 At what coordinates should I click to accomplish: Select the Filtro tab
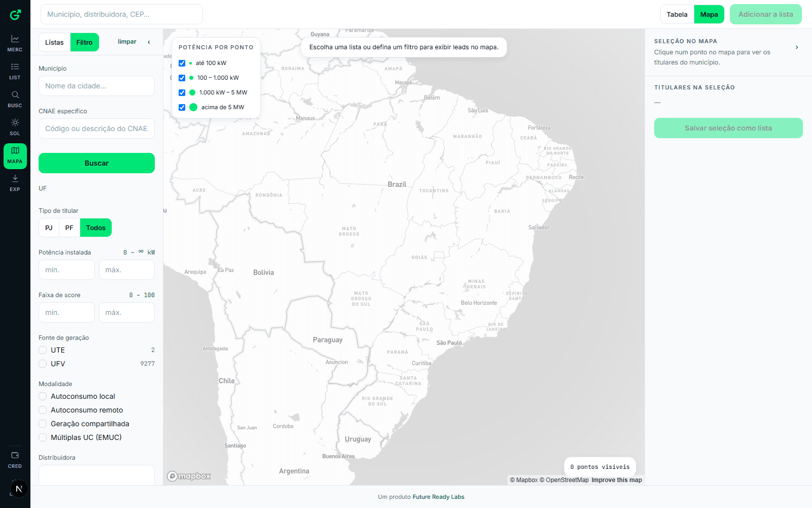[x=84, y=42]
